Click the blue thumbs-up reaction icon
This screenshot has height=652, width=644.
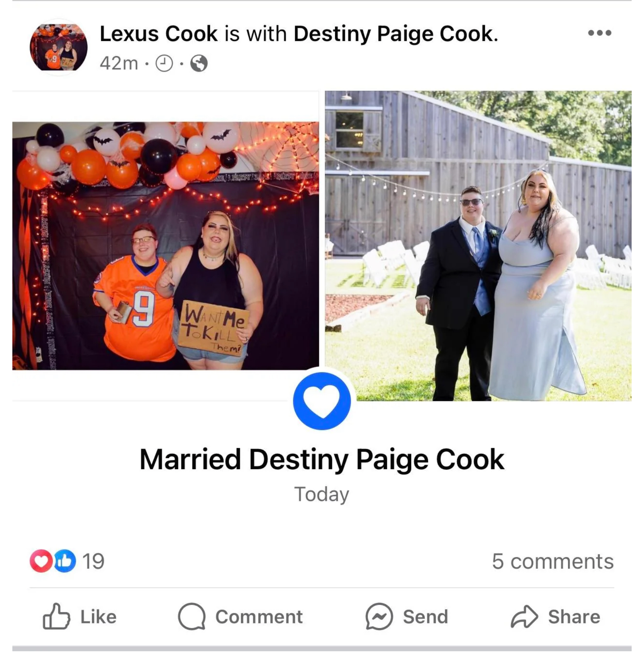pyautogui.click(x=64, y=561)
